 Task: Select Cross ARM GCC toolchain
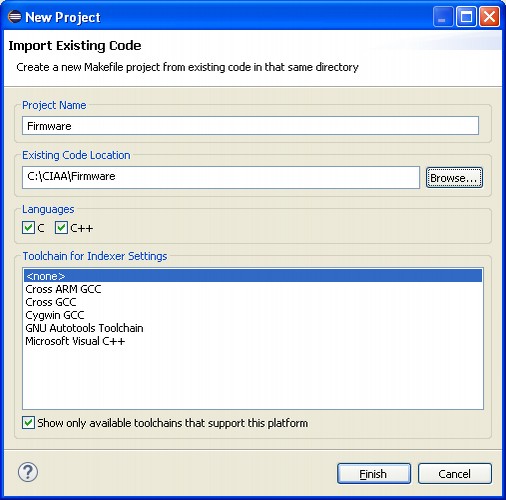point(253,289)
